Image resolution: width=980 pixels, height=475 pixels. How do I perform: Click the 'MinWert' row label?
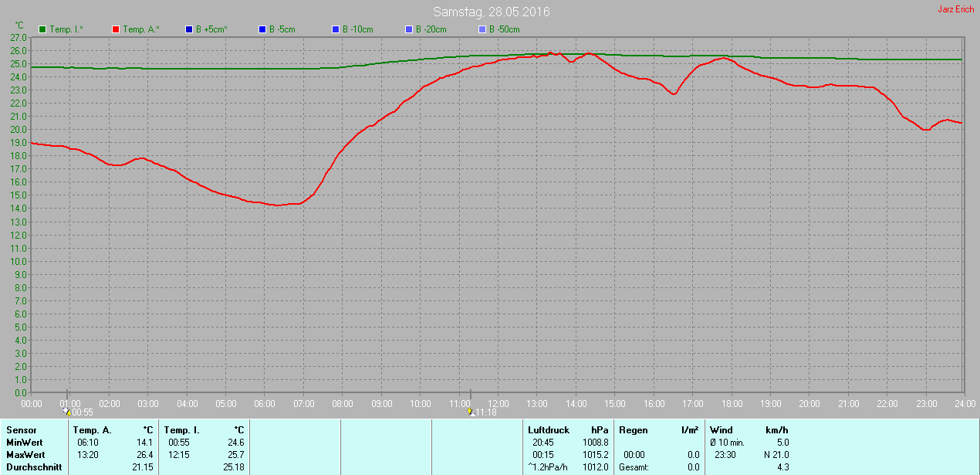tap(25, 443)
